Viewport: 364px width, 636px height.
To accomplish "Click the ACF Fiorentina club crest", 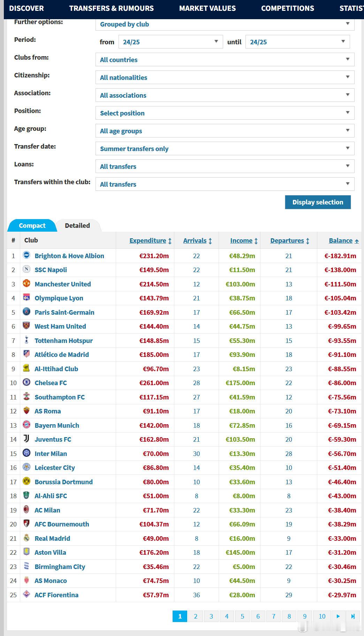I will 26,594.
